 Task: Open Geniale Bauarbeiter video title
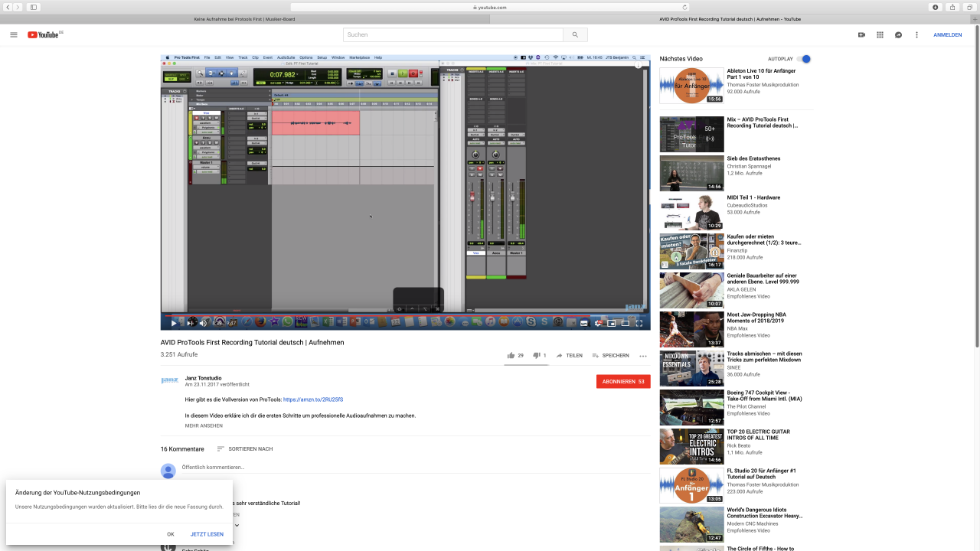pyautogui.click(x=763, y=279)
